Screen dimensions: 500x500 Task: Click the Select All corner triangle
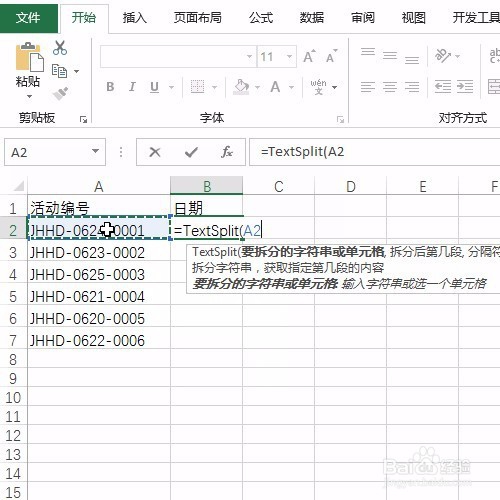coord(19,186)
